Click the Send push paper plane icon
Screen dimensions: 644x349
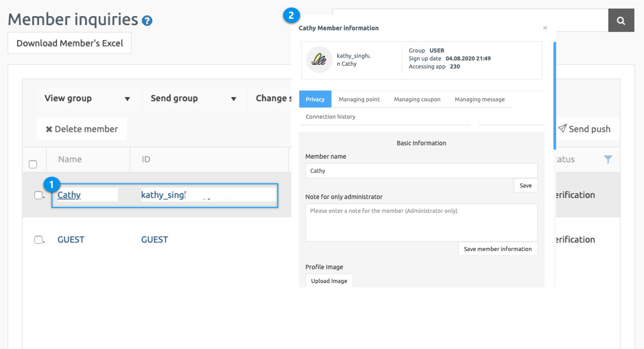[x=562, y=128]
